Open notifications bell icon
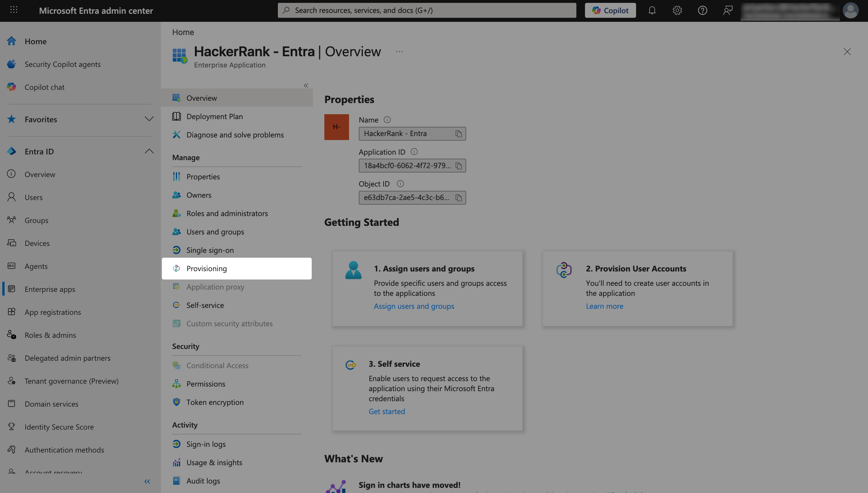 [652, 11]
